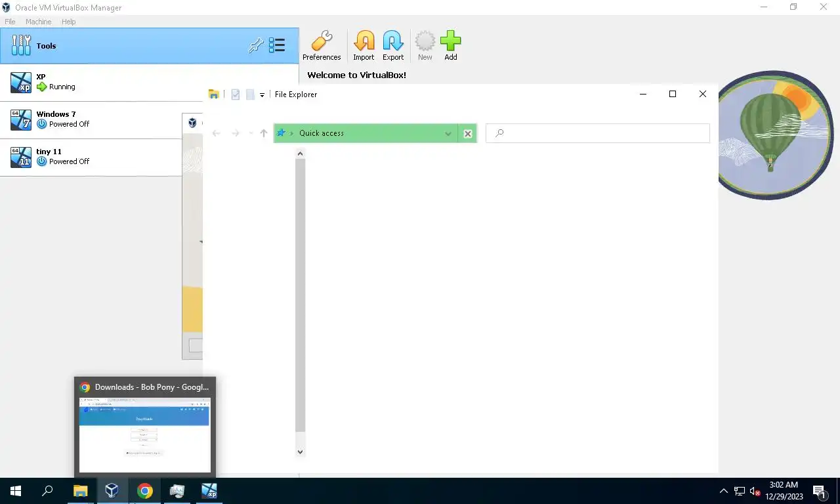Click the File Explorer title bar folder icon
This screenshot has height=504, width=840.
click(213, 94)
